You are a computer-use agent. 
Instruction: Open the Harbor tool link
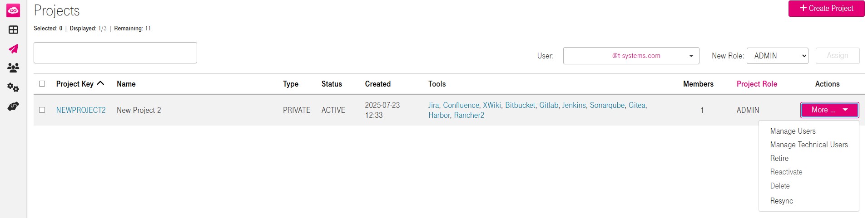pyautogui.click(x=439, y=115)
